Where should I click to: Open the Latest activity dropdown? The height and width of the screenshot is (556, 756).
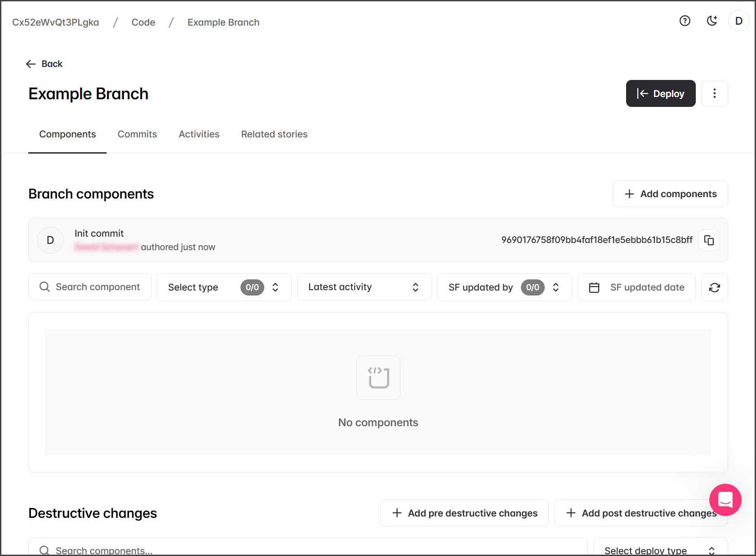(364, 287)
